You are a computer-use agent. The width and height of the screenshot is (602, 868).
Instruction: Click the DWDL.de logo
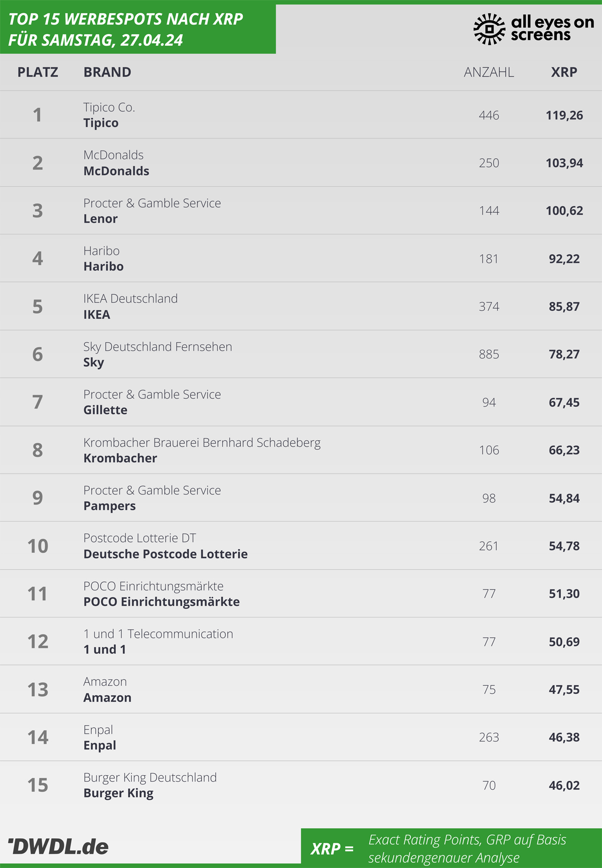58,846
